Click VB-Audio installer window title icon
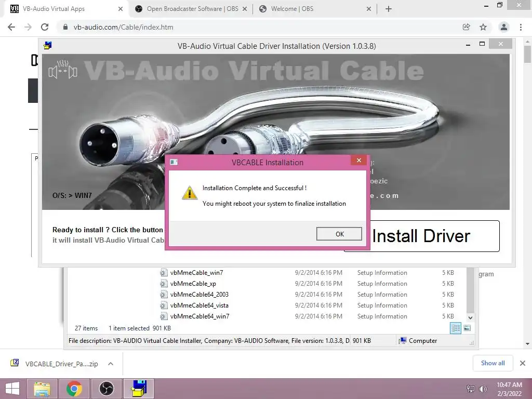Screen dimensions: 532x399 [x=48, y=46]
